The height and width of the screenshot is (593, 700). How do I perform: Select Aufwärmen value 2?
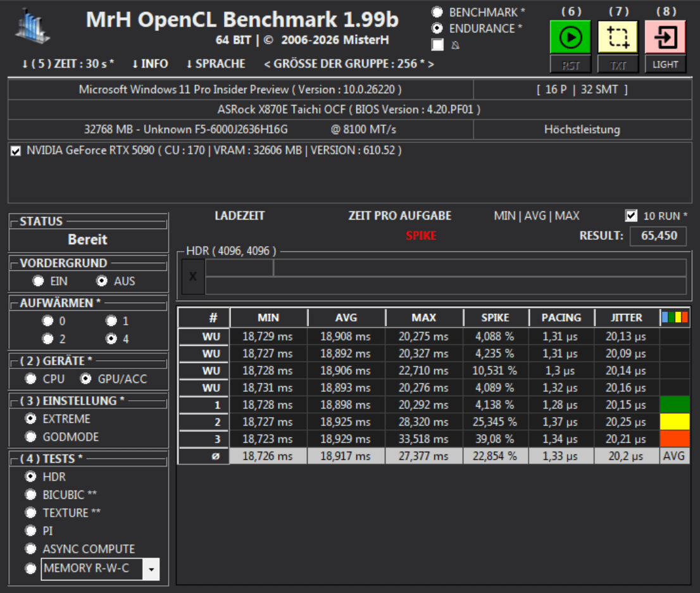(47, 339)
